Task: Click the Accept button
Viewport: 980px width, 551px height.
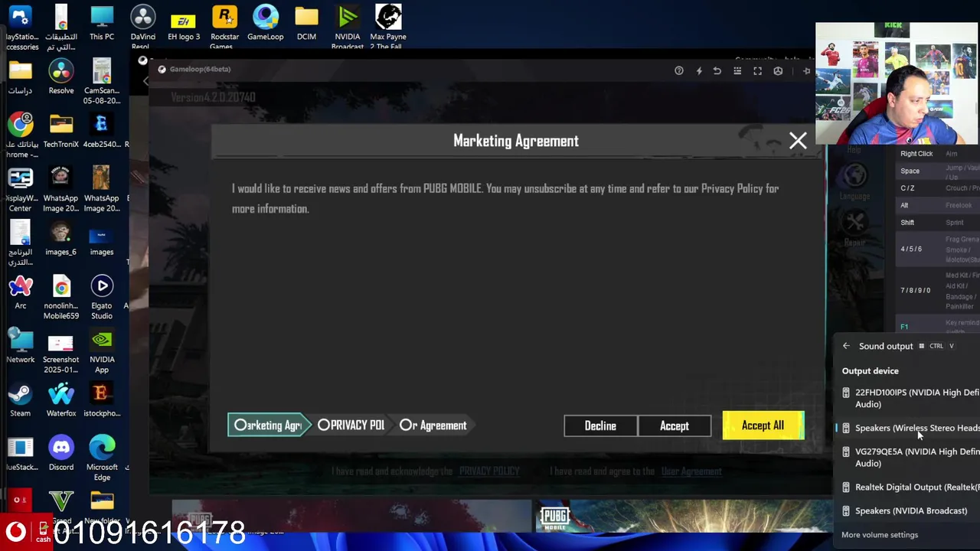Action: (675, 425)
